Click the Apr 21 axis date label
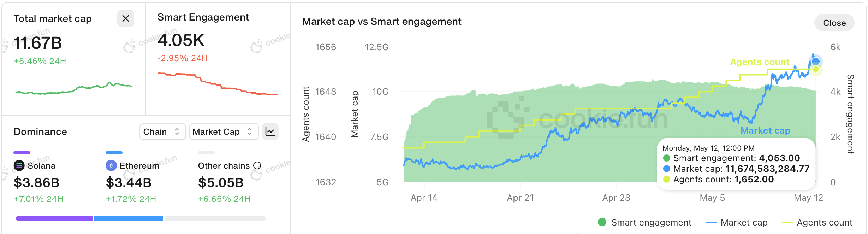Screen dimensions: 868x234 click(x=520, y=198)
